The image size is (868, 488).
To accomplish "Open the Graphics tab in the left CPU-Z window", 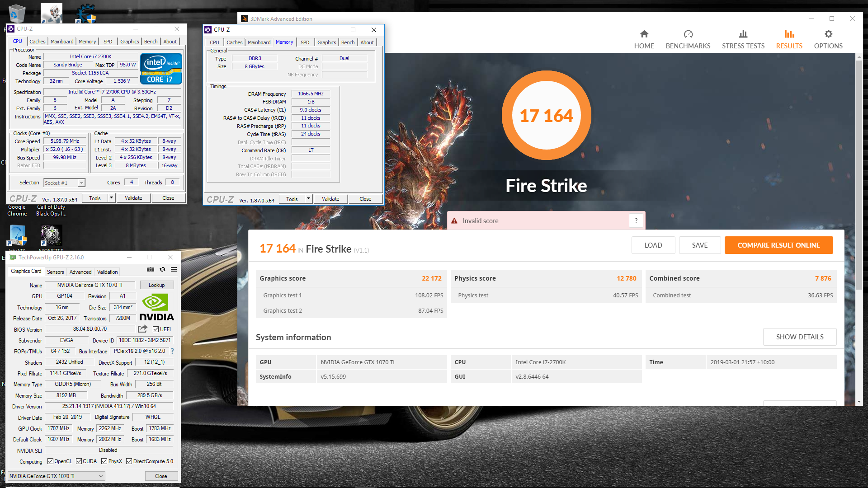I will coord(130,42).
